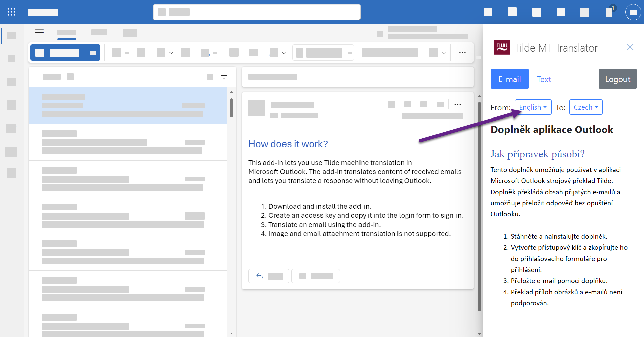Click text 'Stáhněte a nainstalujte doplněk.'
Screen dimensions: 644x337
point(559,236)
